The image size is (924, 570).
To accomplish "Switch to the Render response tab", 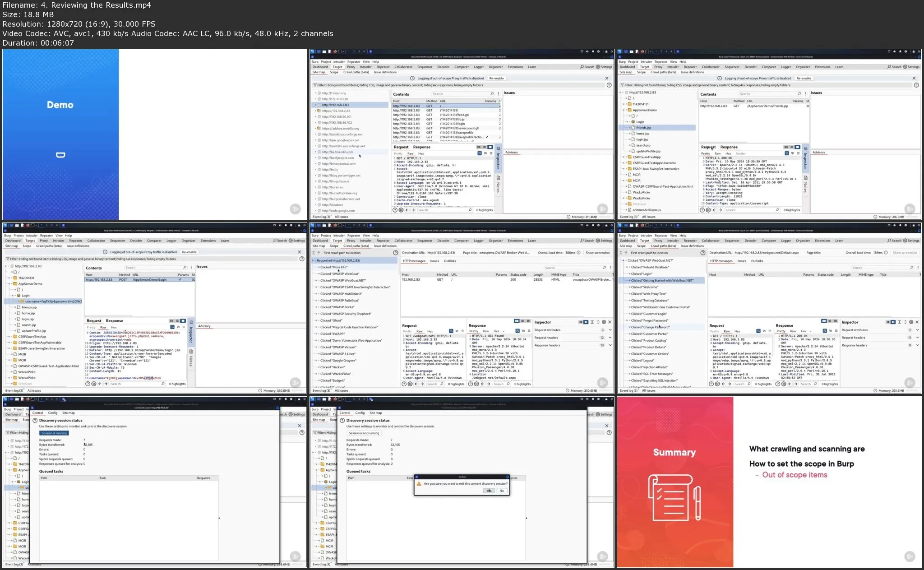I will coord(741,153).
